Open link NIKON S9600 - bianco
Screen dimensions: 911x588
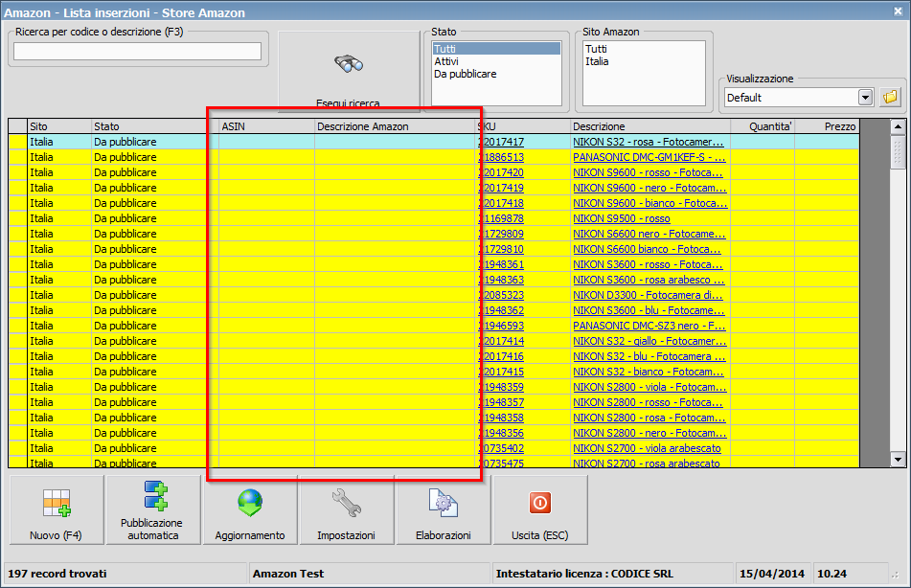coord(650,203)
